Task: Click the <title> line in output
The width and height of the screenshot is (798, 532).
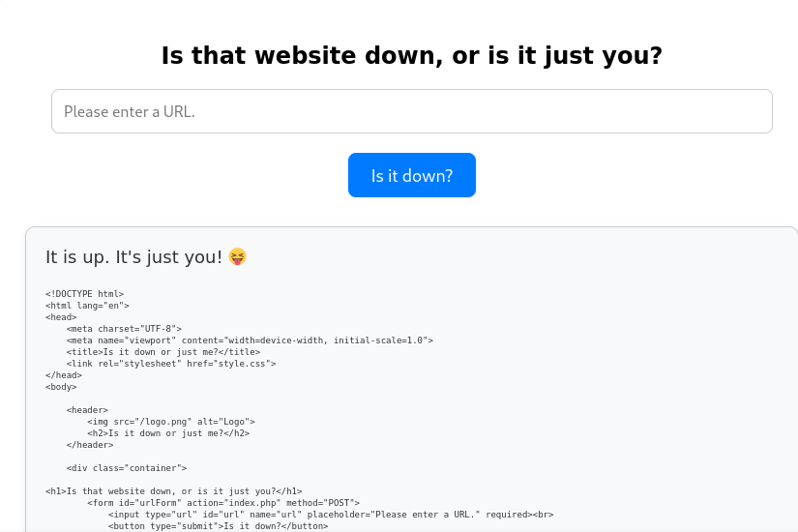Action: tap(163, 352)
